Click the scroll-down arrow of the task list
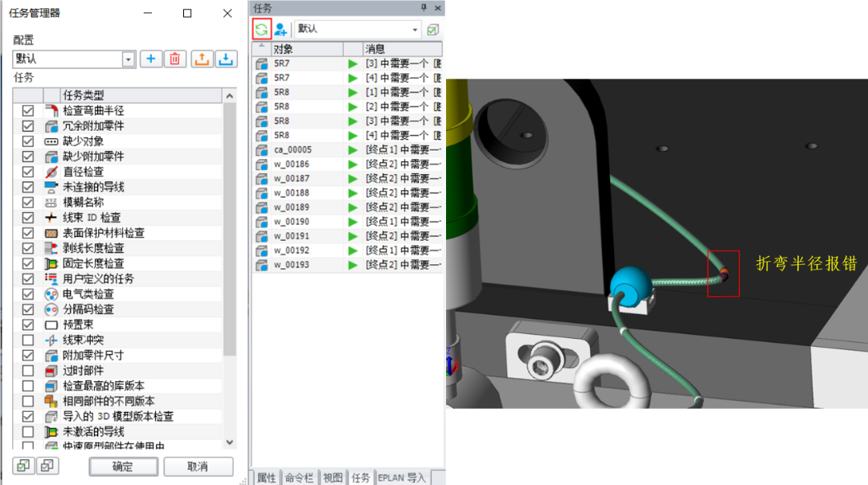The image size is (868, 485). tap(230, 442)
